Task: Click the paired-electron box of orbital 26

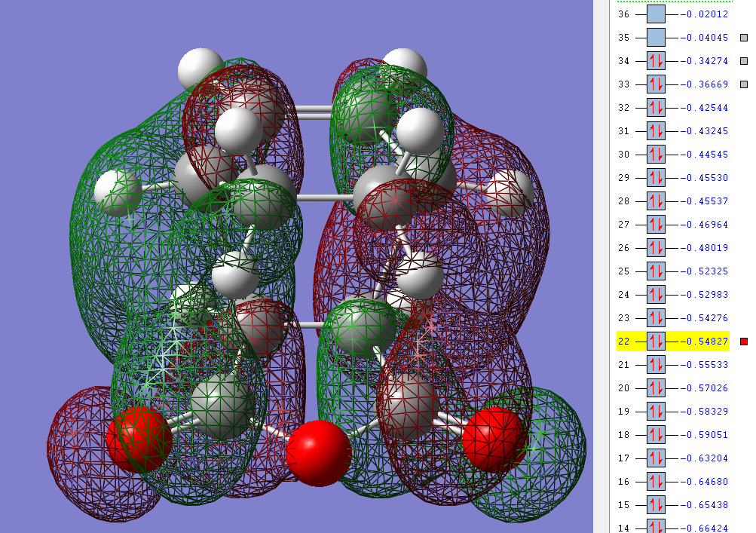Action: point(656,248)
